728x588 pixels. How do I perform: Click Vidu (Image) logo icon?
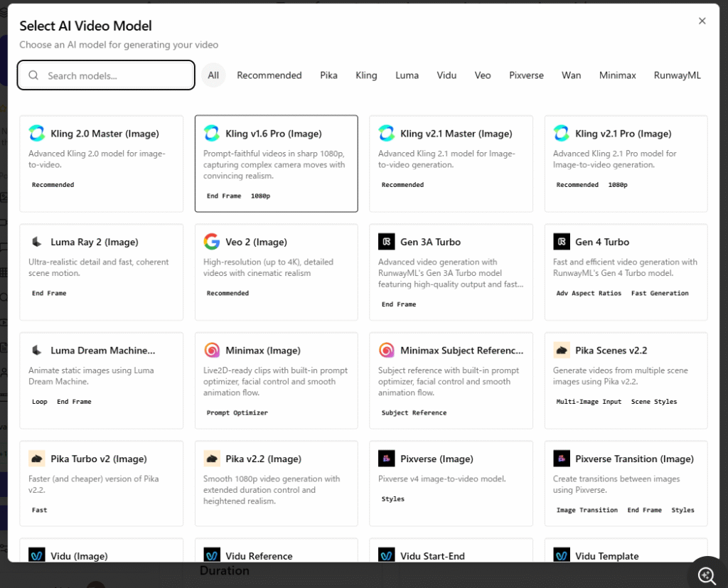click(x=37, y=555)
